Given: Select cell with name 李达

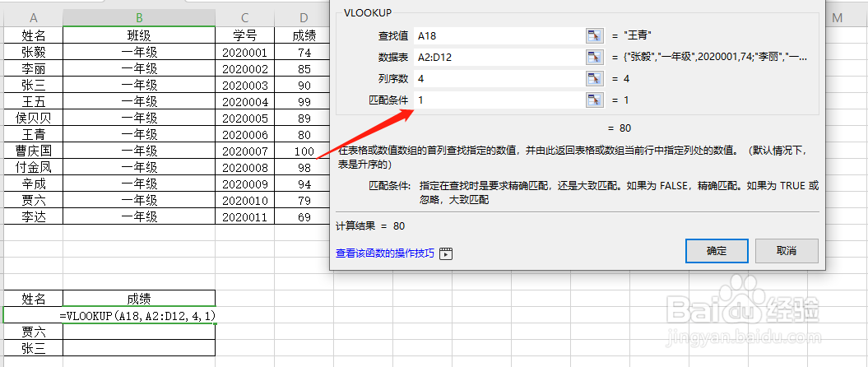Looking at the screenshot, I should [33, 216].
